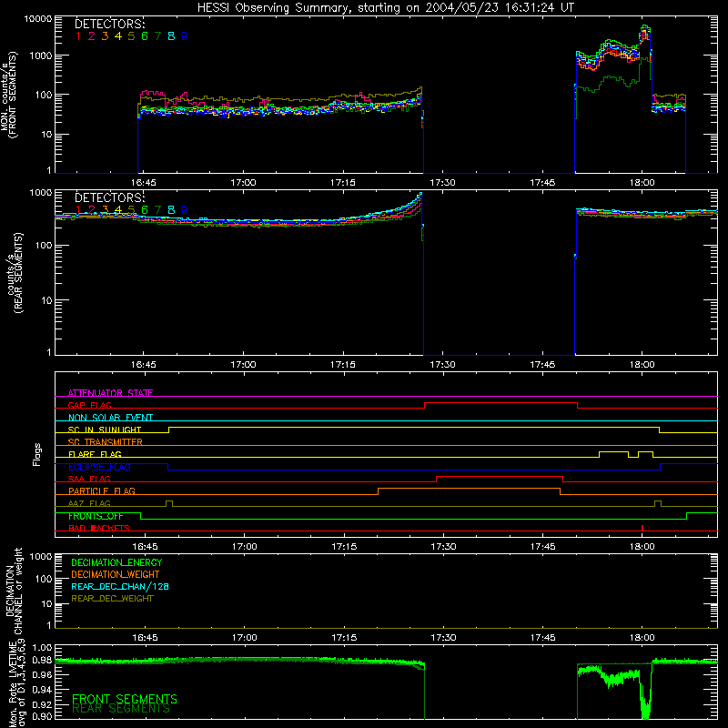Viewport: 728px width, 728px height.
Task: Click the raised SAA_FLAG segment in the Flags plot
Action: pos(500,477)
